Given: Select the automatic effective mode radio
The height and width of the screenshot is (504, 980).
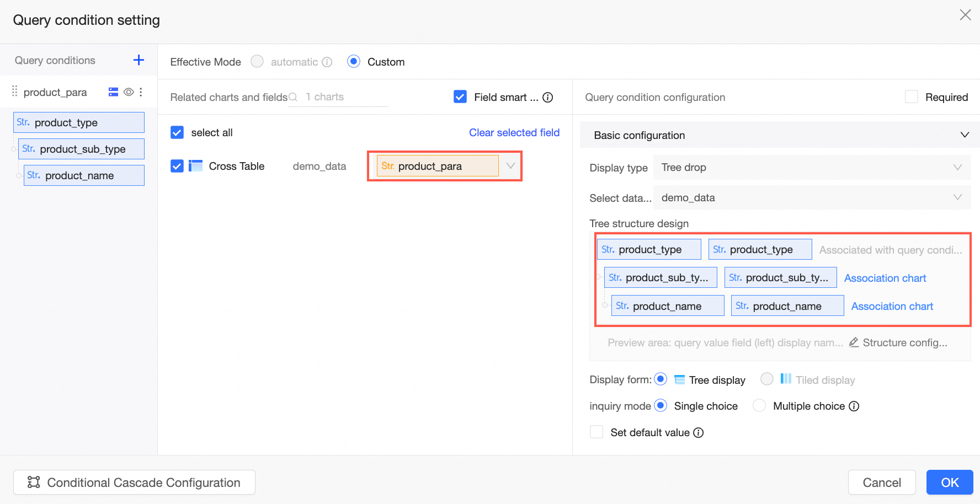Looking at the screenshot, I should click(257, 62).
